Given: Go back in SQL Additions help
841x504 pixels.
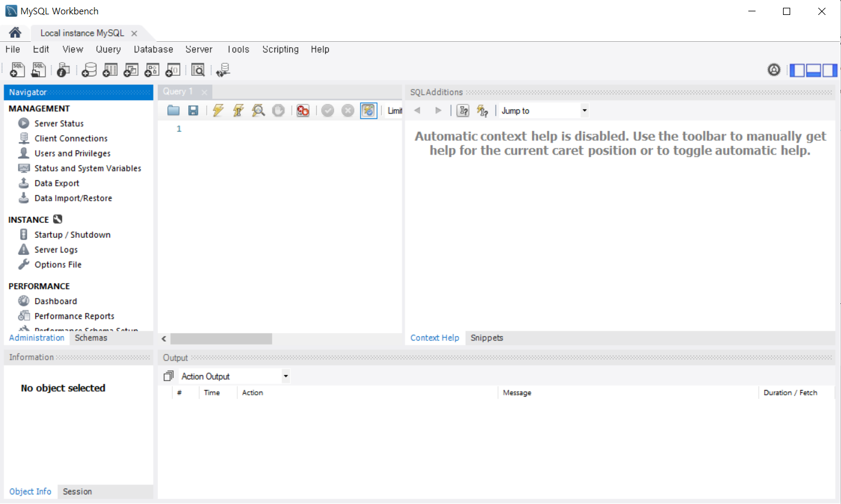Looking at the screenshot, I should pos(417,110).
